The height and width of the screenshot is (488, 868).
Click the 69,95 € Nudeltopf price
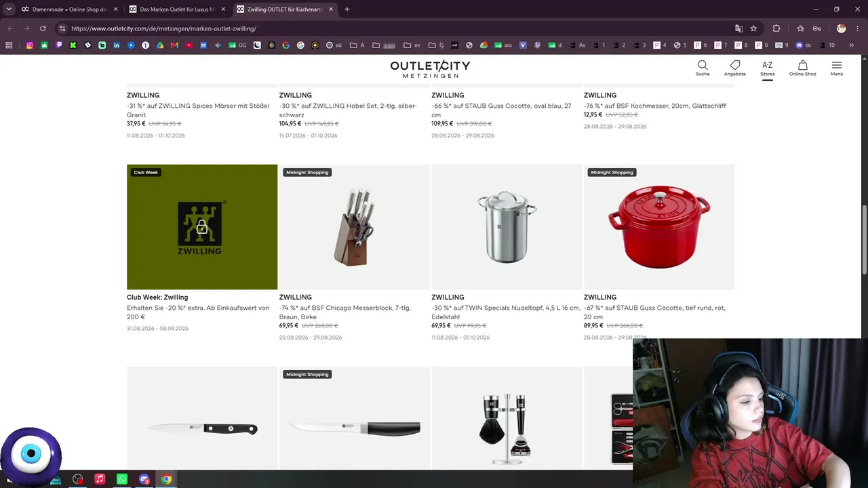(441, 326)
